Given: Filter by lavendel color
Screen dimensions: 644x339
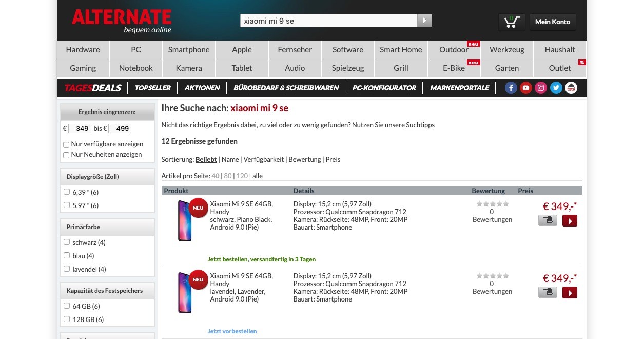Looking at the screenshot, I should [67, 269].
